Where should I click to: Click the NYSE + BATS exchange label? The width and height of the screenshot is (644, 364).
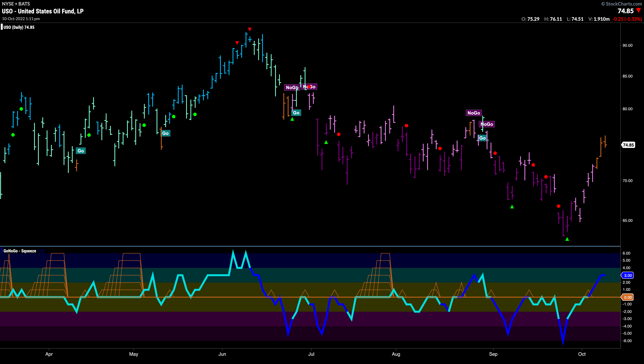tap(16, 4)
